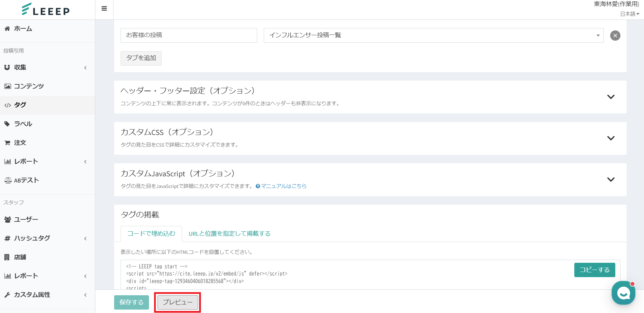Expand the カスタム属性 submenu arrow
Image resolution: width=644 pixels, height=313 pixels.
[85, 295]
